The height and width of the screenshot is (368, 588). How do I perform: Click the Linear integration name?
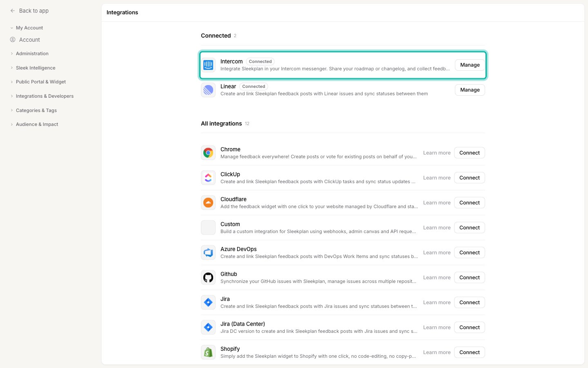[228, 86]
